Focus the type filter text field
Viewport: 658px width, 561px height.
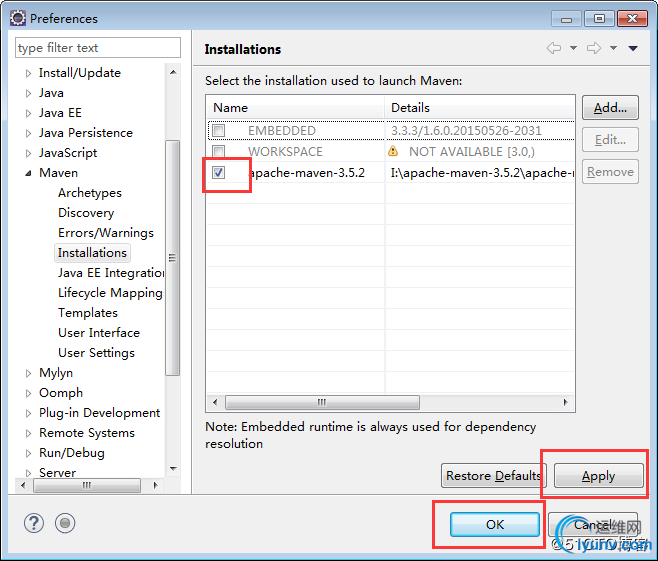pyautogui.click(x=98, y=48)
